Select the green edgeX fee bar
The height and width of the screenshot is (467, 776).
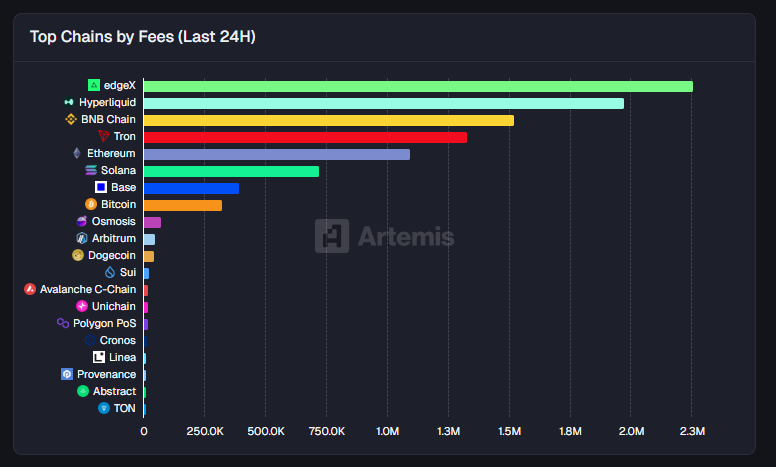[x=418, y=86]
